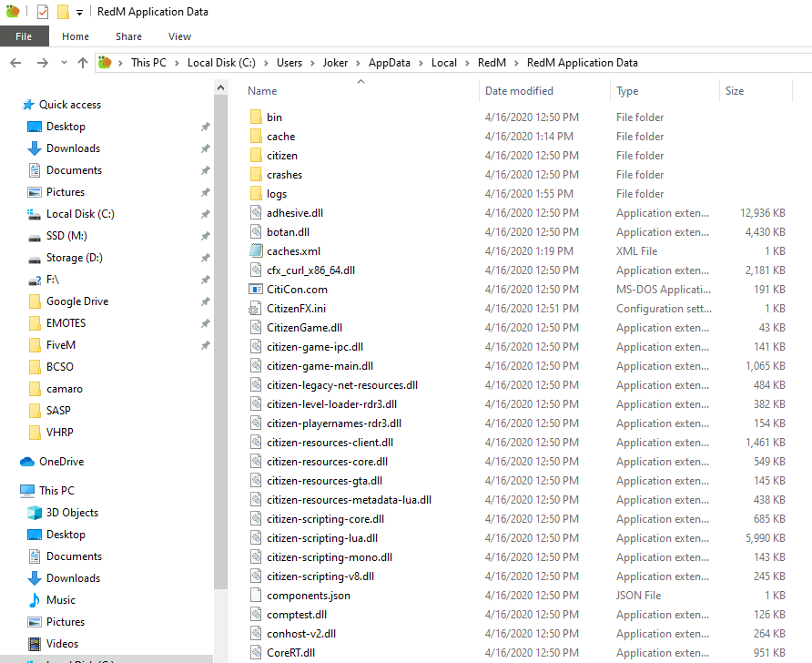Open Music from the navigation pane
This screenshot has height=663, width=812.
61,600
